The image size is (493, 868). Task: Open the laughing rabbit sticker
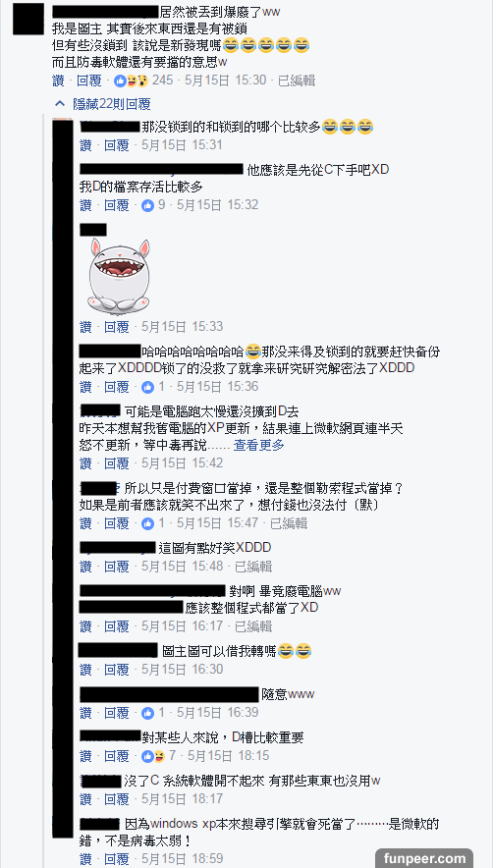click(x=119, y=275)
